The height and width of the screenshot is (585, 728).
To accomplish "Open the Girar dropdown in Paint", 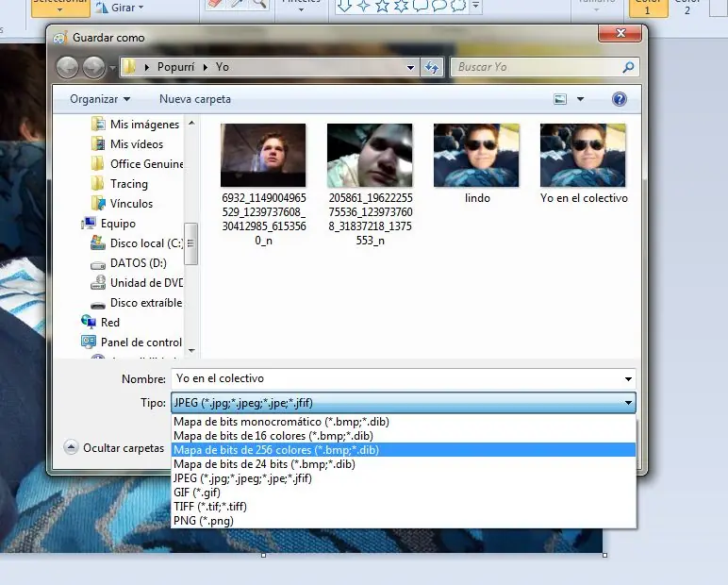I will (121, 8).
